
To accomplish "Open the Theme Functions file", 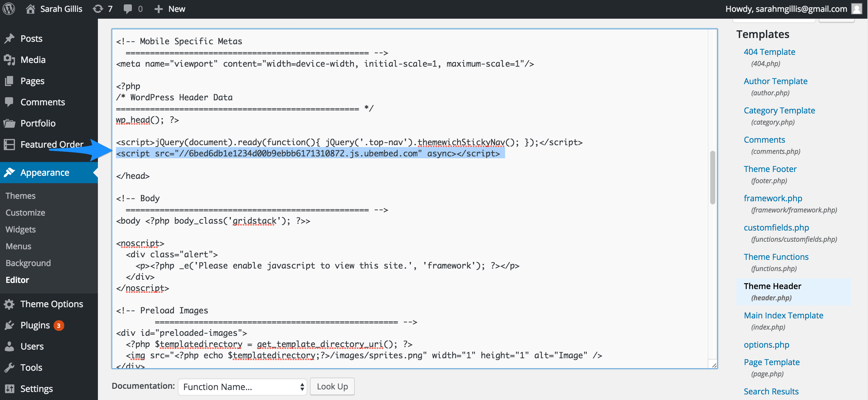I will pos(776,257).
